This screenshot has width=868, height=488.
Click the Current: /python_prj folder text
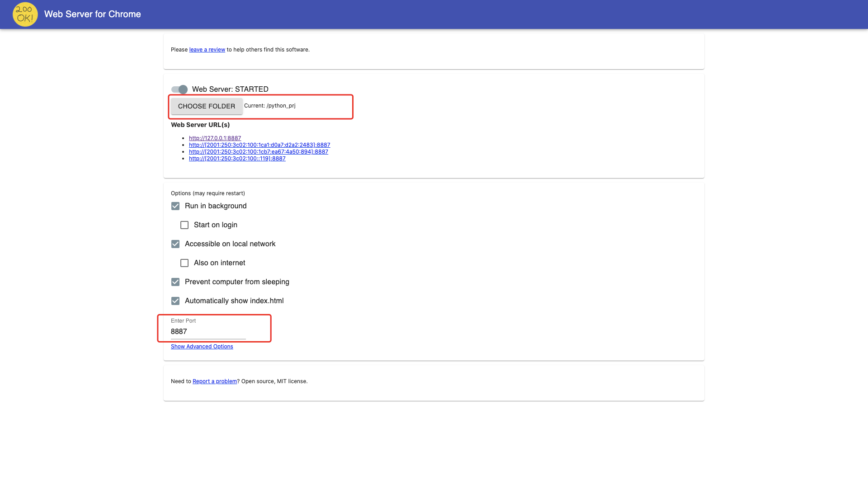(270, 106)
